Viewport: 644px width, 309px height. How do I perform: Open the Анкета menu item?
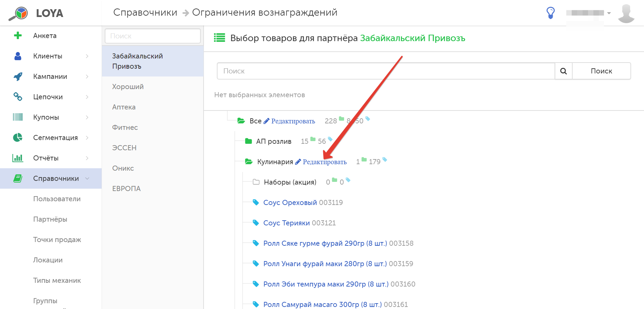[x=51, y=36]
